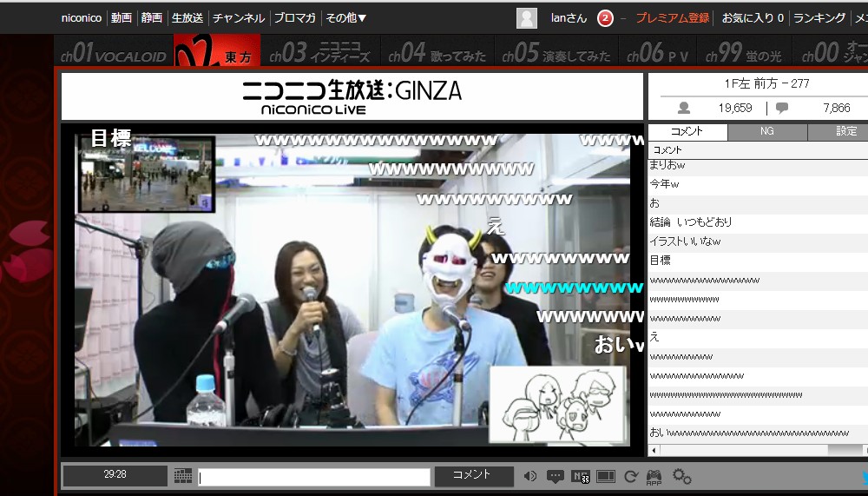Open the ランキング link
The width and height of the screenshot is (868, 496).
point(819,18)
